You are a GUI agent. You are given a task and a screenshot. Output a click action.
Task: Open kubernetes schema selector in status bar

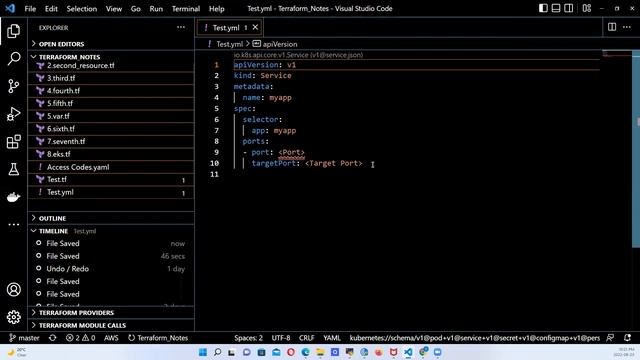coord(475,338)
